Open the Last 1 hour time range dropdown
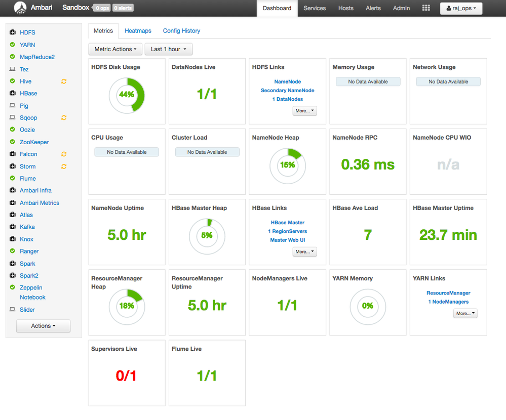The height and width of the screenshot is (420, 506). pos(169,49)
